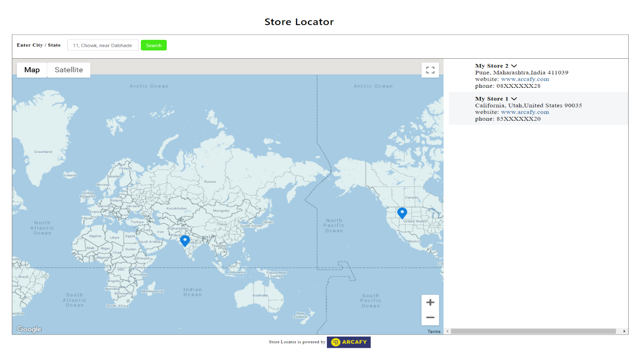Click the Google logo on the map
Screen dimensions: 644x362
(x=29, y=329)
